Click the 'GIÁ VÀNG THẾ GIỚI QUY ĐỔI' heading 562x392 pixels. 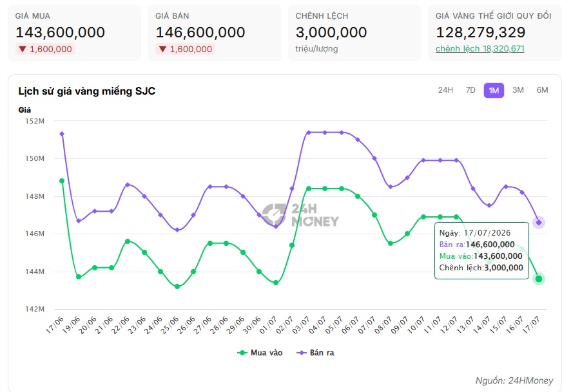(494, 15)
